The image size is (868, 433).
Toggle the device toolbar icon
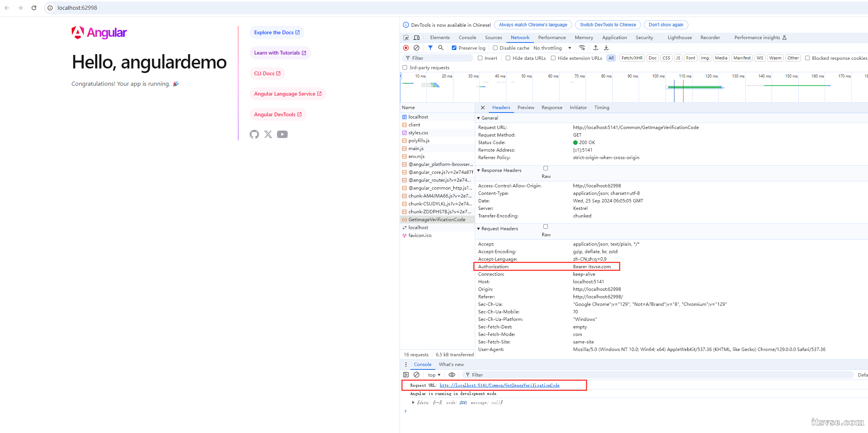(416, 38)
